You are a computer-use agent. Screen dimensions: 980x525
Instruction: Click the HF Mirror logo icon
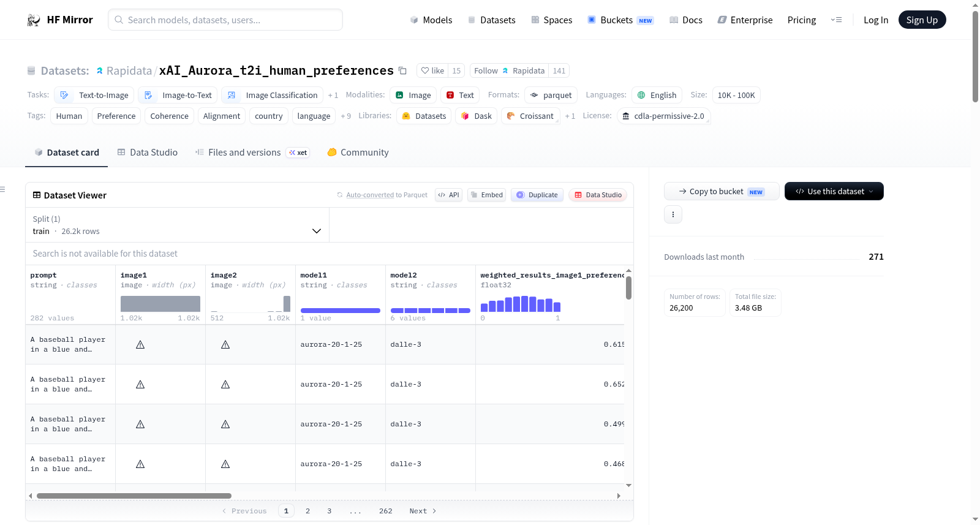coord(34,20)
